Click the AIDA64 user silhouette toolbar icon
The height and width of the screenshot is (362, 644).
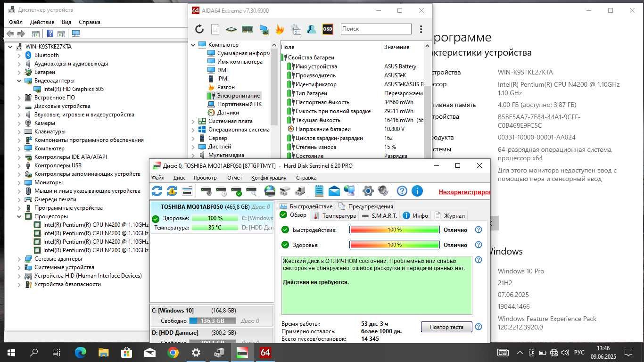[312, 29]
